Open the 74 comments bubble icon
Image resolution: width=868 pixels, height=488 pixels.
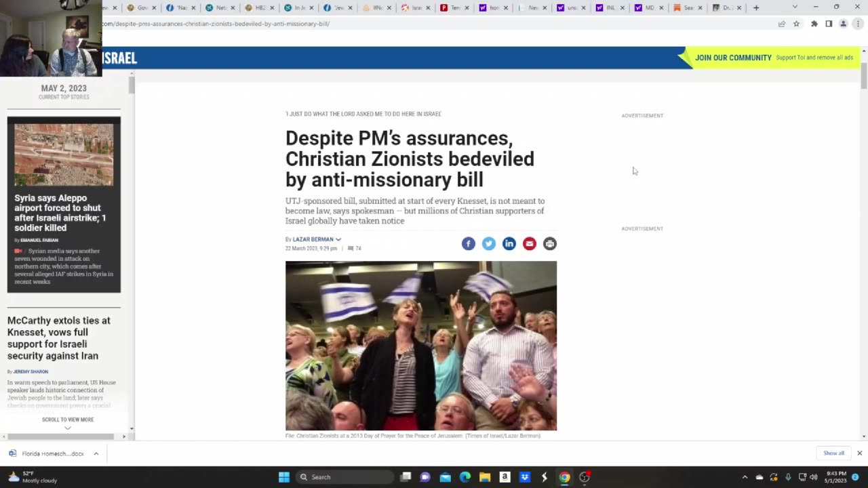(351, 249)
